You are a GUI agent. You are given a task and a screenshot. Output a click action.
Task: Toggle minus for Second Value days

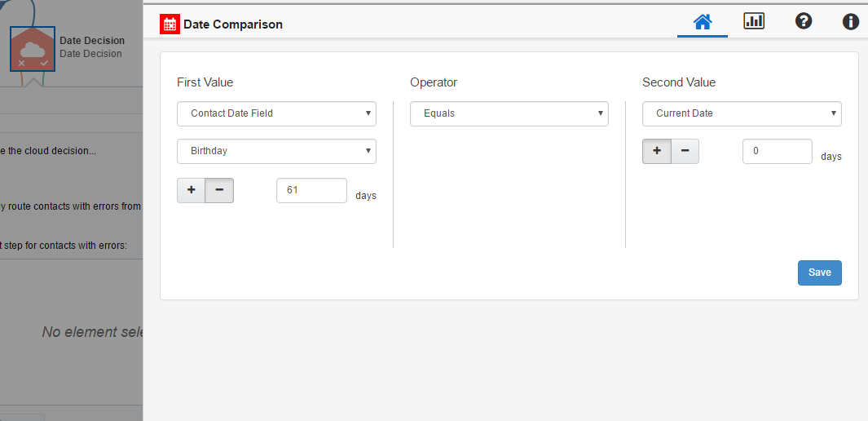click(x=685, y=151)
